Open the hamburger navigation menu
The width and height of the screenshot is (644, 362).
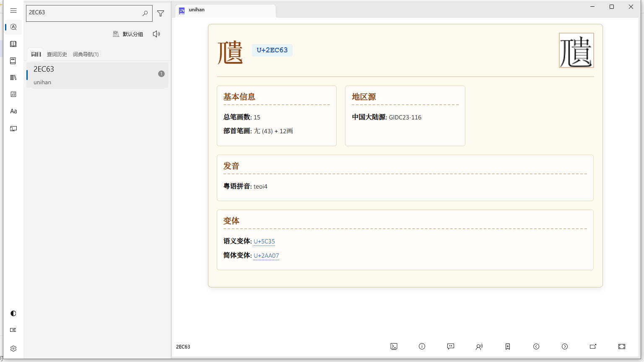pos(13,10)
